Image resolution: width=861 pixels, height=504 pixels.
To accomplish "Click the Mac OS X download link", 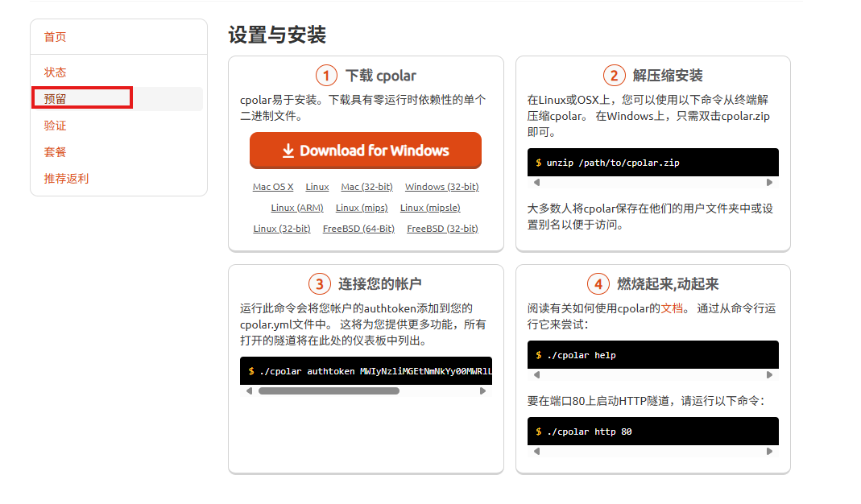I will point(273,187).
